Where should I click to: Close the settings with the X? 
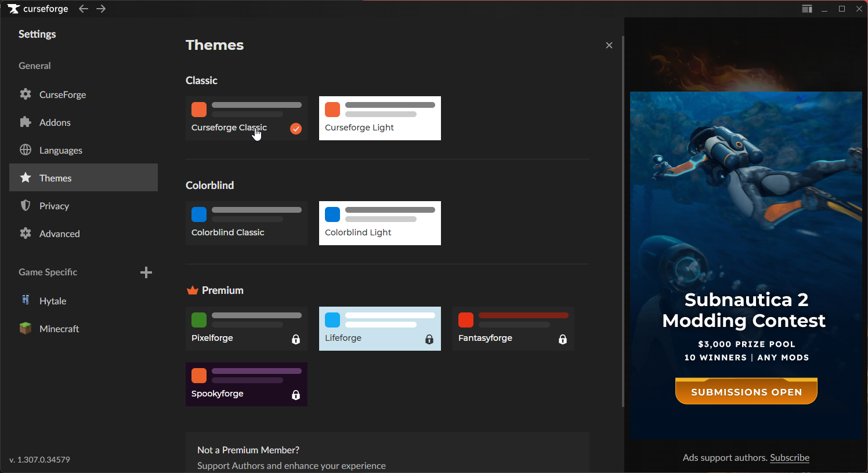[x=609, y=45]
